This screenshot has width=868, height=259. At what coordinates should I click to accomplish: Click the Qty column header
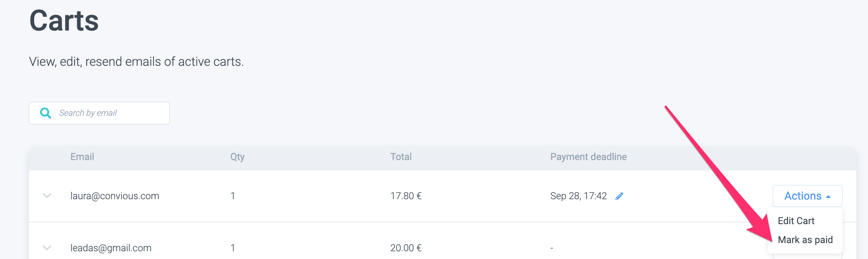click(237, 157)
